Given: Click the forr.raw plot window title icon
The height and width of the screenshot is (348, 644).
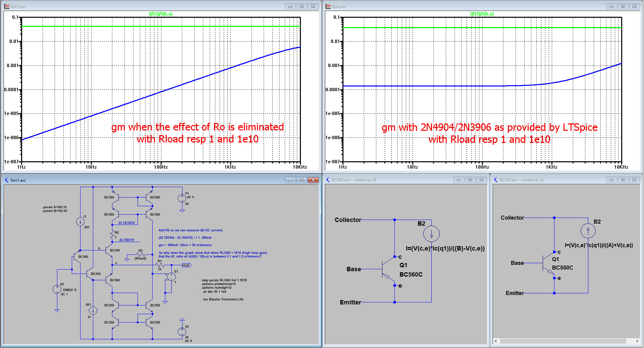Looking at the screenshot, I should pos(328,6).
